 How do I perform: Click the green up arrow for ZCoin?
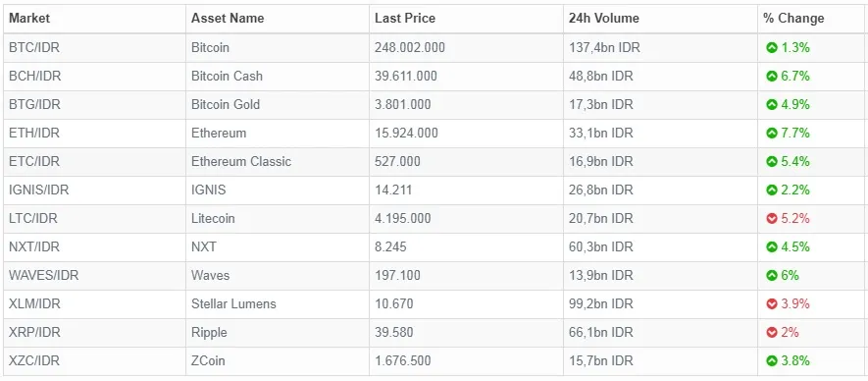tap(772, 361)
